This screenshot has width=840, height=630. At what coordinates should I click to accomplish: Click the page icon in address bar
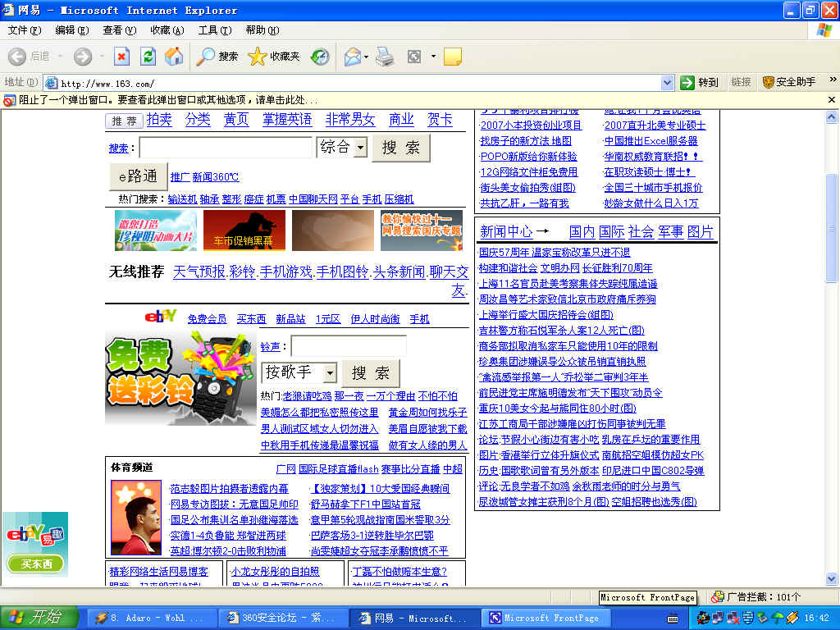[52, 83]
